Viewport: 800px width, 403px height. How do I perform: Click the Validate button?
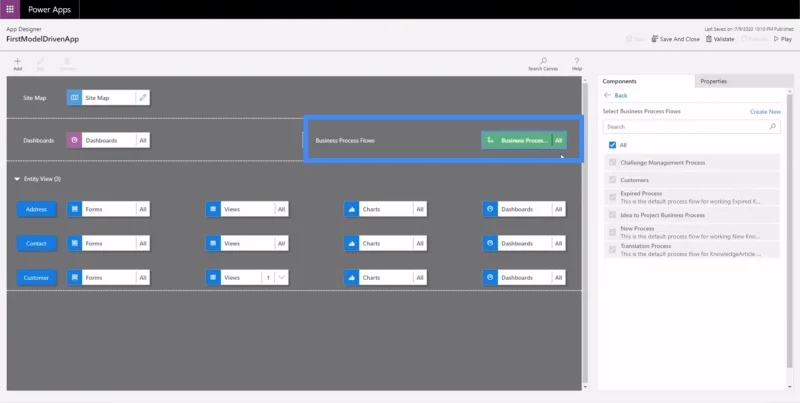(x=720, y=39)
